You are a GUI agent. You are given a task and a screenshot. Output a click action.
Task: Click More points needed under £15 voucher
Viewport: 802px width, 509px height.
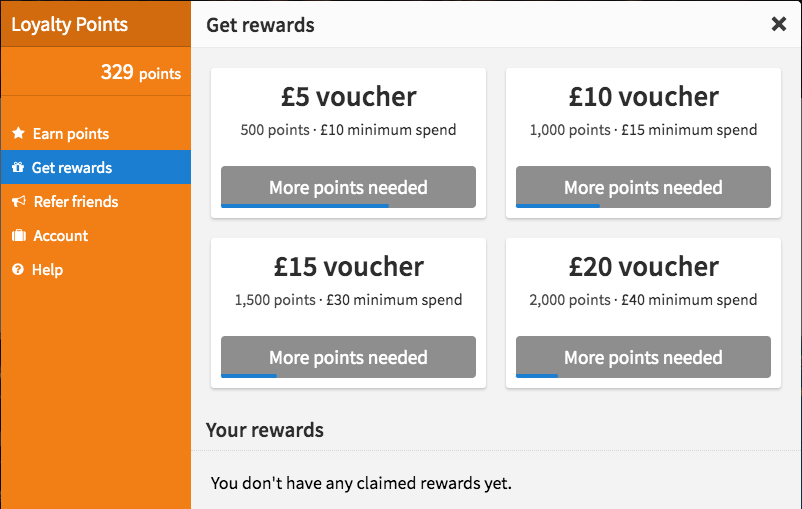click(x=348, y=357)
